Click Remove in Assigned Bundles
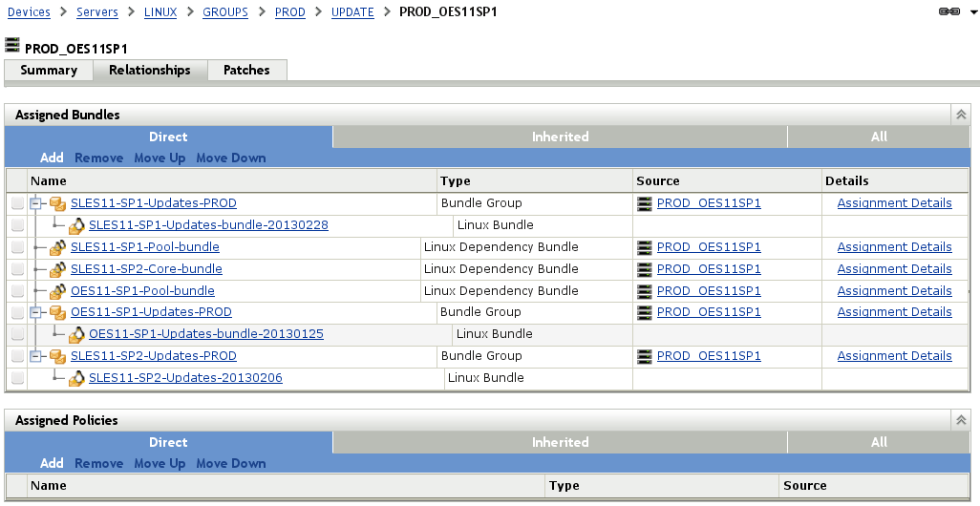This screenshot has width=980, height=506. click(98, 158)
